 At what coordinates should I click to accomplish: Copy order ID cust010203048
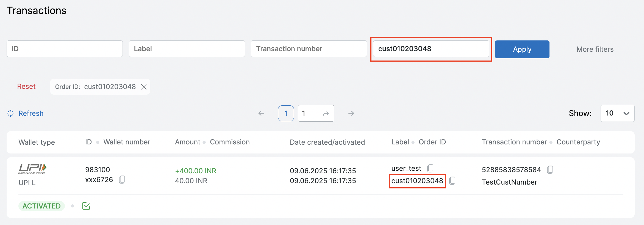click(452, 181)
